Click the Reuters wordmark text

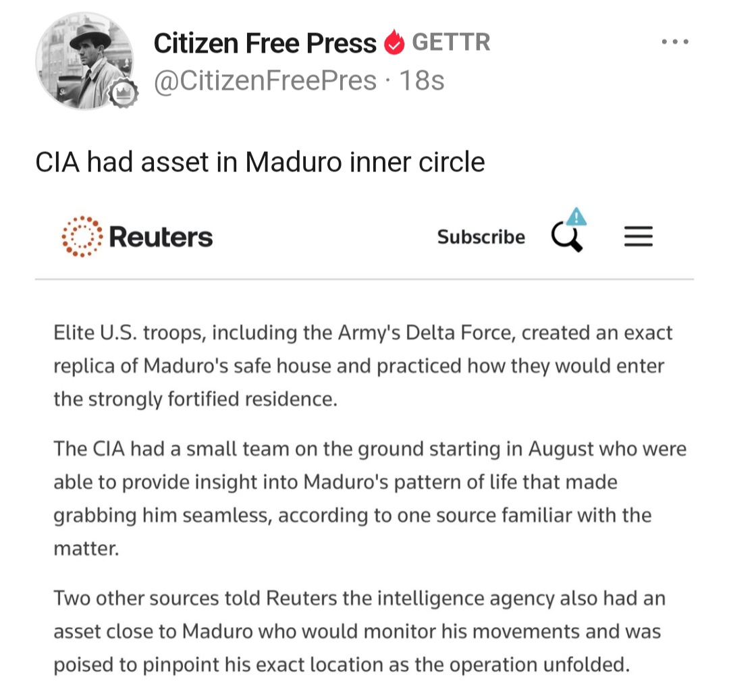point(161,237)
